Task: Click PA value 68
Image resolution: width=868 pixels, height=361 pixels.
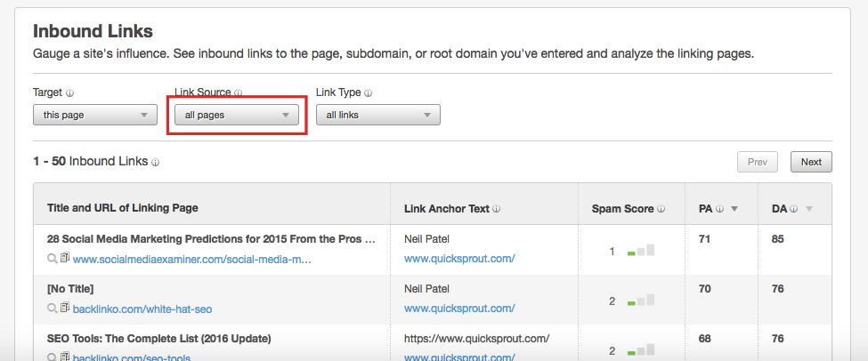Action: pyautogui.click(x=705, y=338)
